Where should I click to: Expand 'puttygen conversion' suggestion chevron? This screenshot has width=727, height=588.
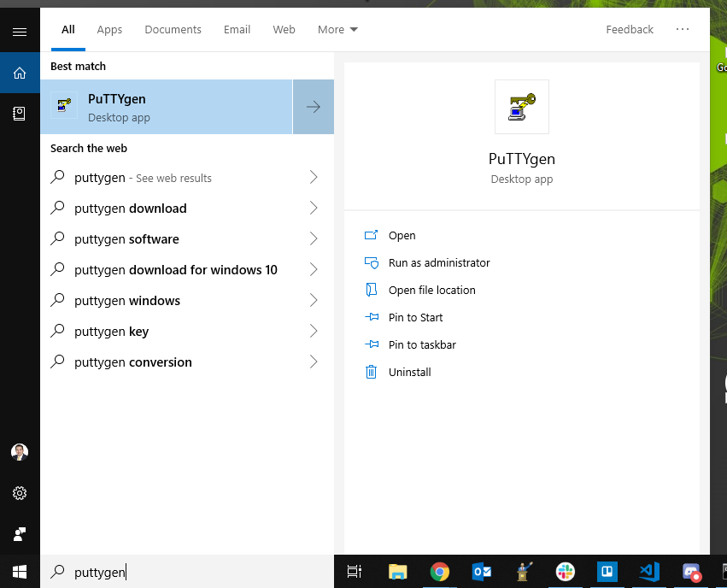pos(314,362)
